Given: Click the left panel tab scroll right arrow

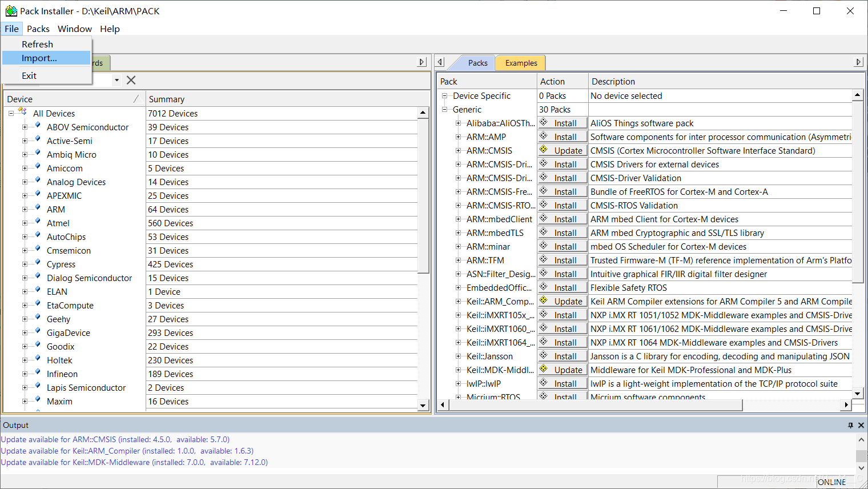Looking at the screenshot, I should point(422,62).
